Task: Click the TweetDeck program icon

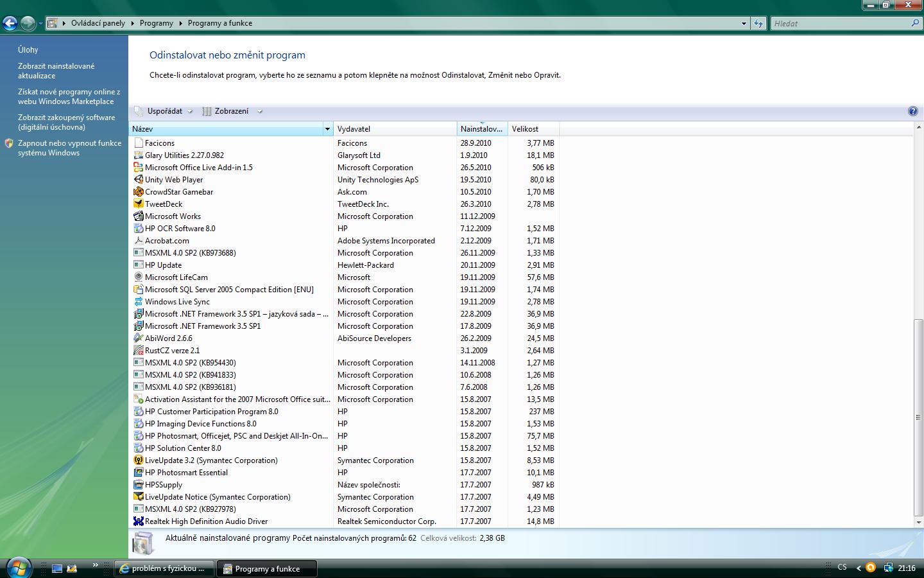Action: 138,204
